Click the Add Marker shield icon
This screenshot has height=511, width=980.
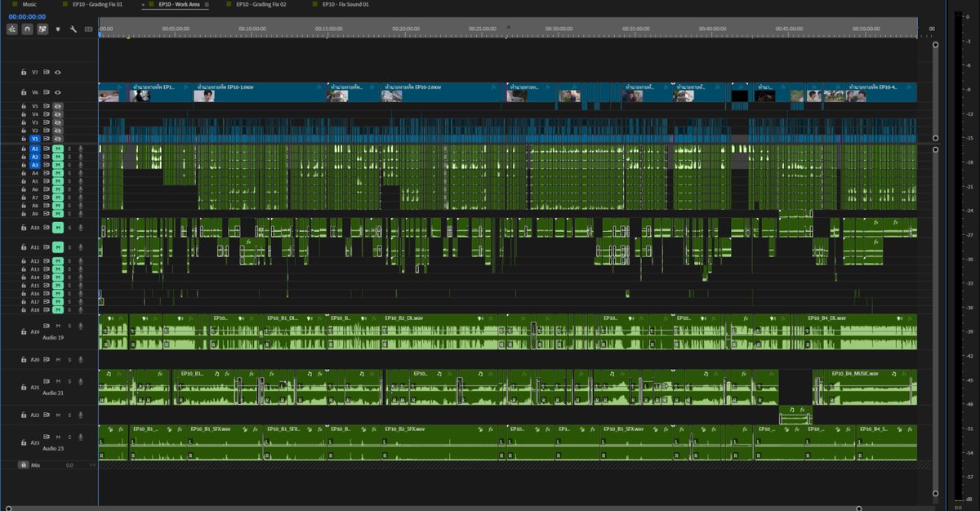58,29
